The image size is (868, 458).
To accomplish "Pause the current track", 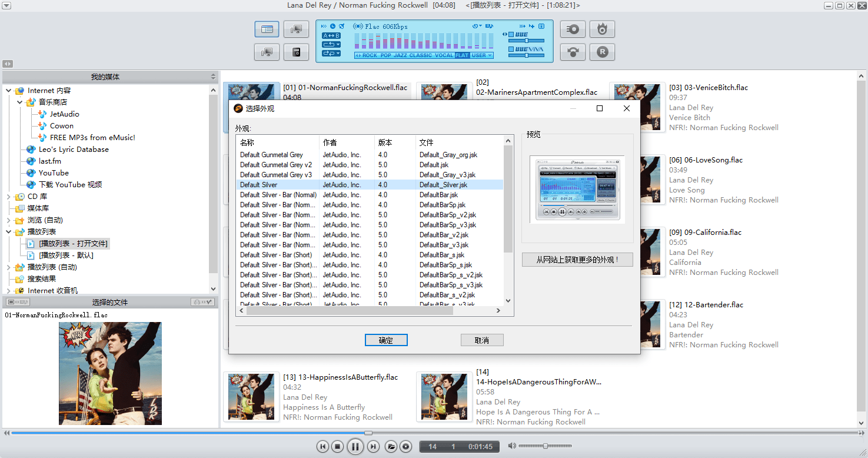I will coord(355,447).
